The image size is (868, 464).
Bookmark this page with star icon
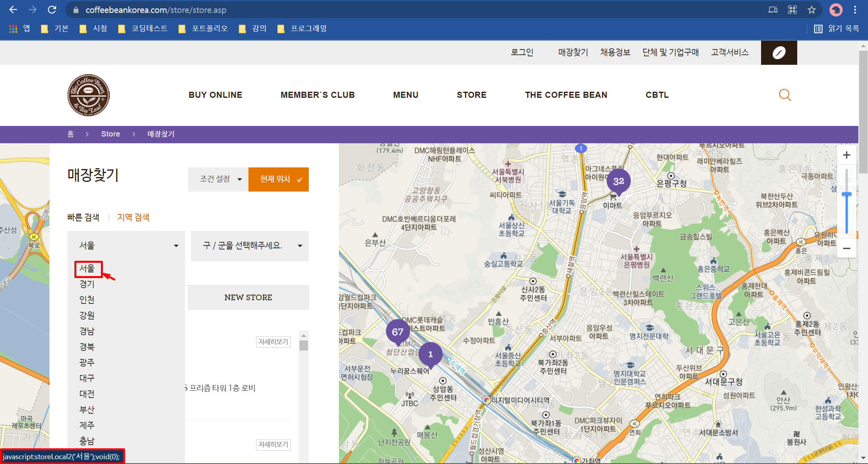[x=812, y=10]
